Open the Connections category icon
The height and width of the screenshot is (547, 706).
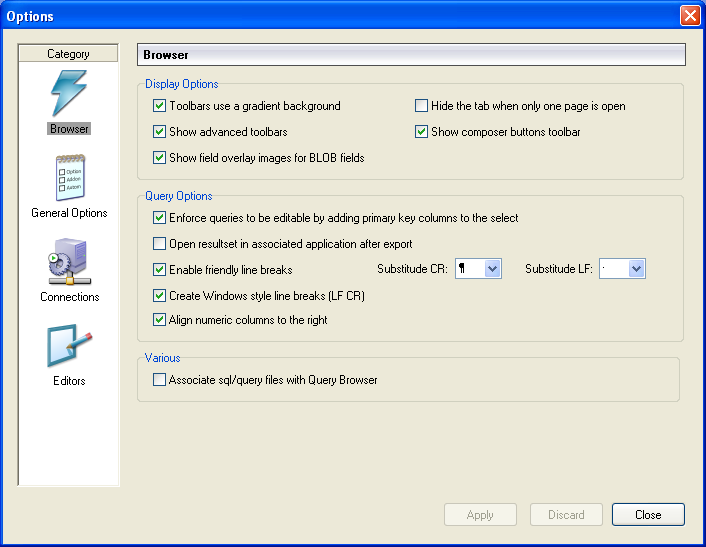click(68, 262)
